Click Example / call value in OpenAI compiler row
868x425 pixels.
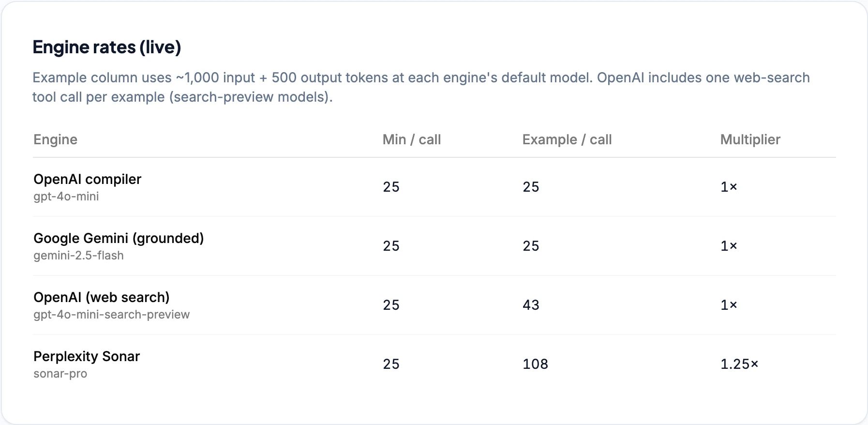point(531,187)
